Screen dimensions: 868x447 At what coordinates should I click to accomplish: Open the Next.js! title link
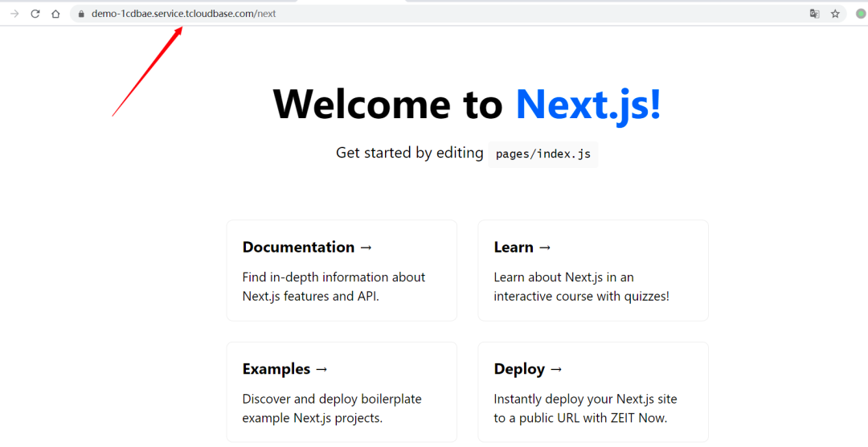point(588,105)
